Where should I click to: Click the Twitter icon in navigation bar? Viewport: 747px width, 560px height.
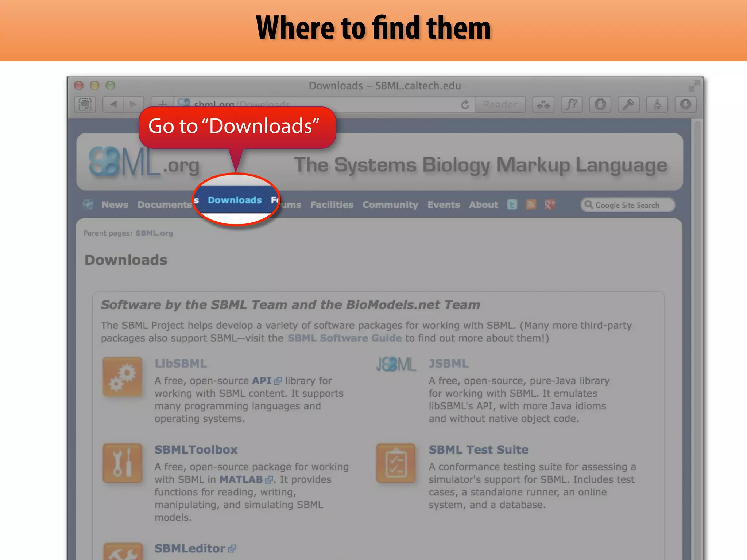pos(512,205)
